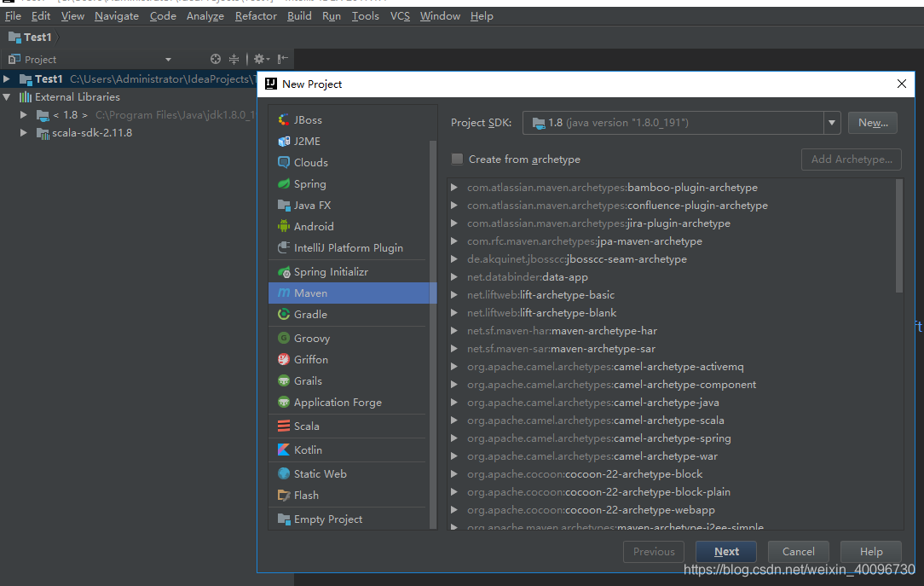
Task: Choose the Android robot icon
Action: click(x=284, y=226)
